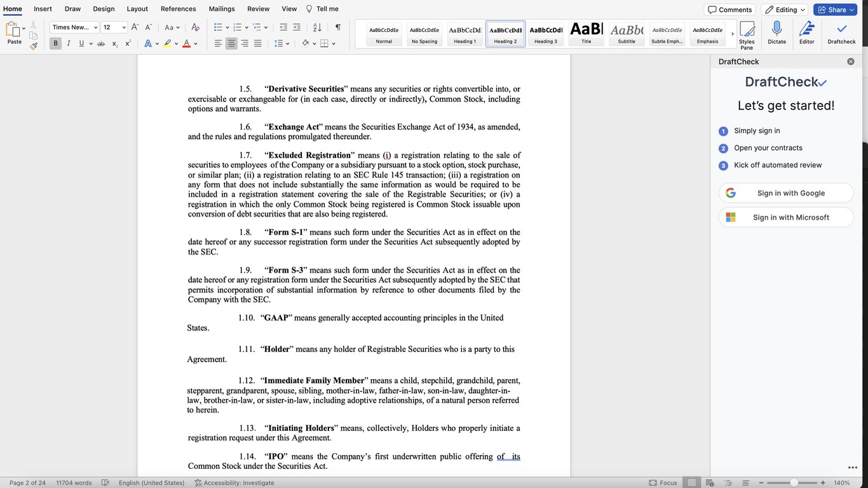Toggle Bold formatting
Screen dimensions: 868x488
[55, 44]
